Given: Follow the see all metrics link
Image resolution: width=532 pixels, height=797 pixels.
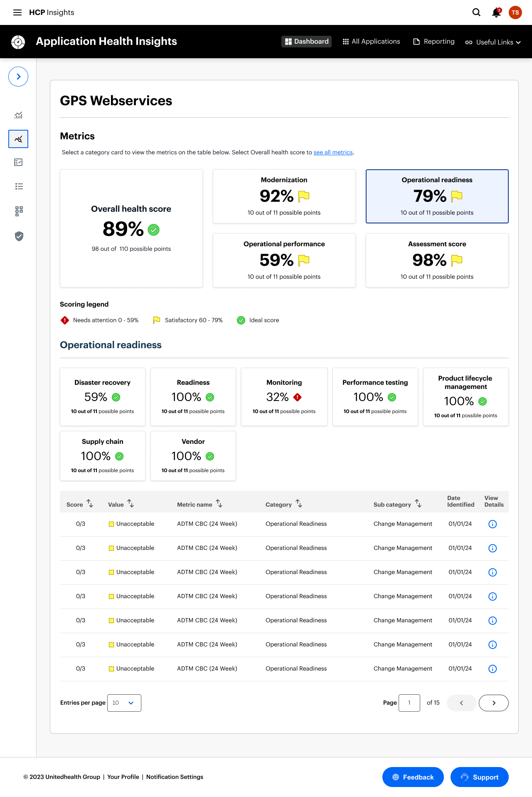Looking at the screenshot, I should click(333, 152).
